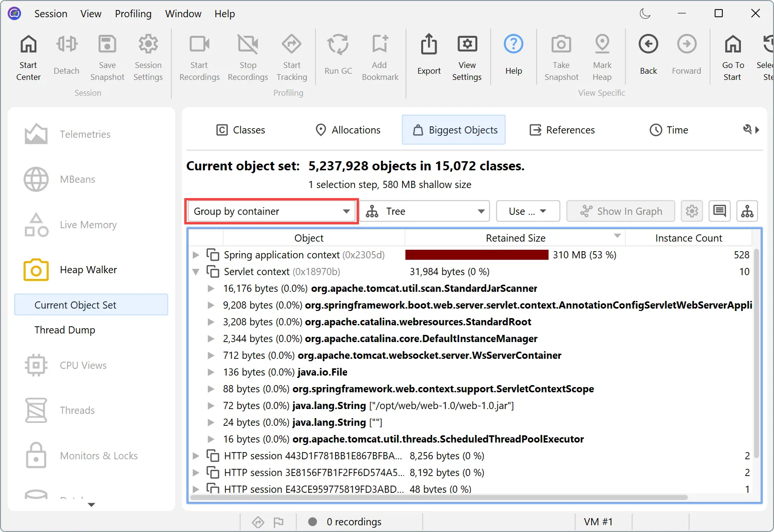Click horizontal scrollbar under object table

click(x=439, y=498)
